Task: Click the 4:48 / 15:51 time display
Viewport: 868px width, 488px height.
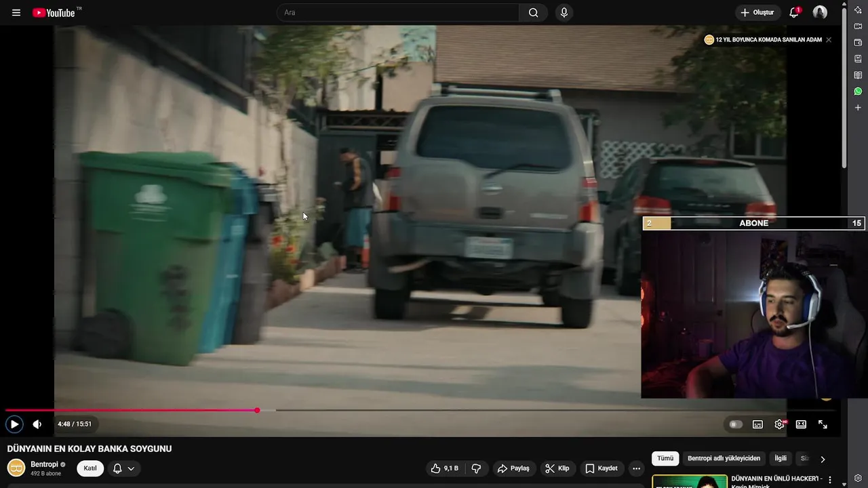Action: pyautogui.click(x=75, y=424)
